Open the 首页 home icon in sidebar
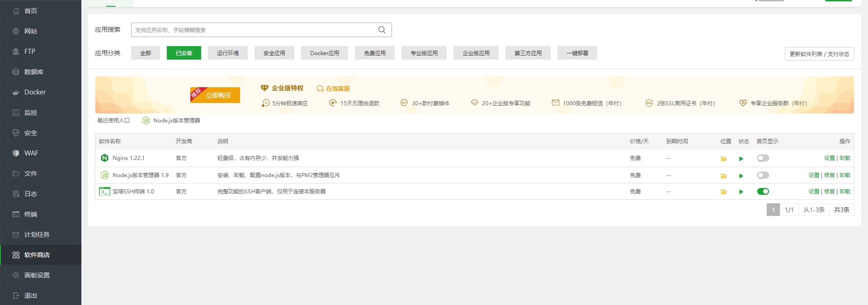 16,11
